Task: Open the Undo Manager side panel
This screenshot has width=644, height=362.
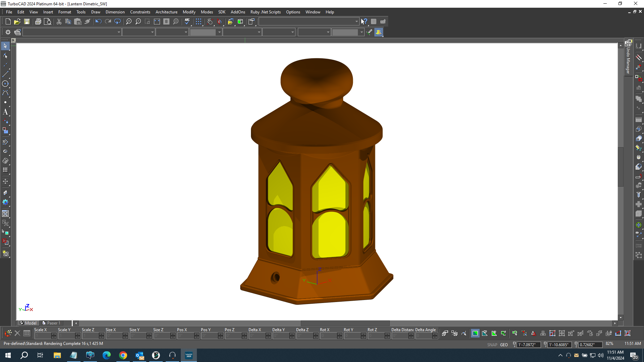Action: point(628,57)
